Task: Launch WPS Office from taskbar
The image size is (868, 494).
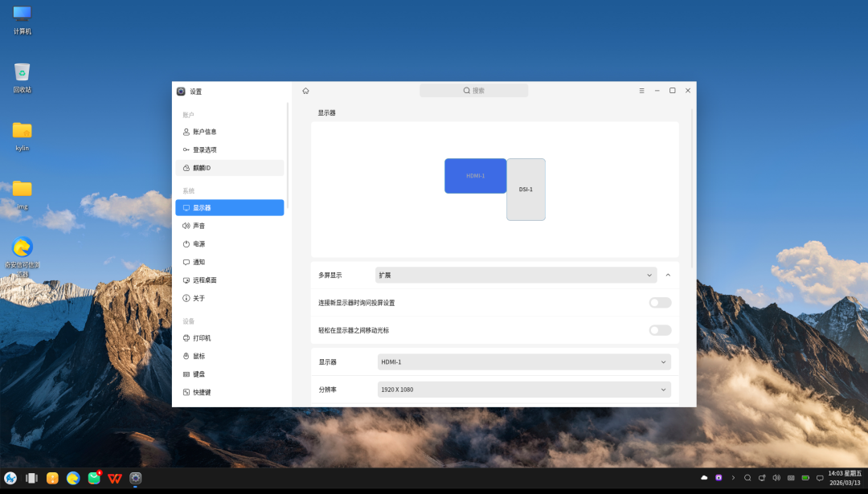Action: point(115,478)
